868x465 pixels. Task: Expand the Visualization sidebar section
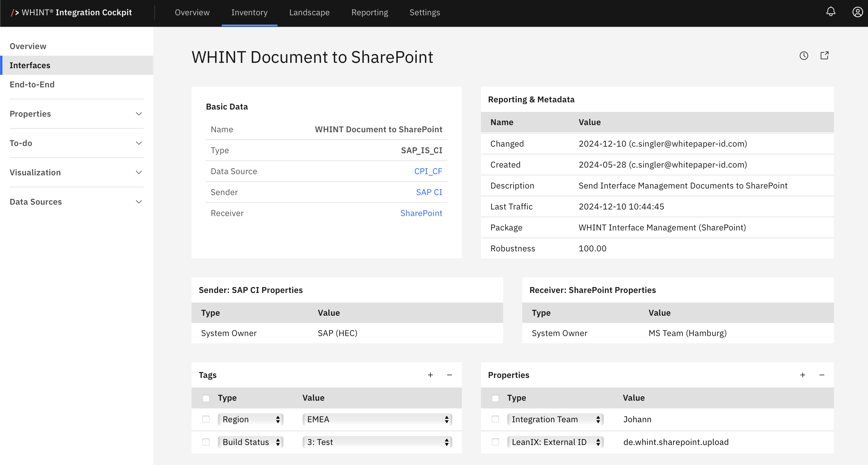77,173
